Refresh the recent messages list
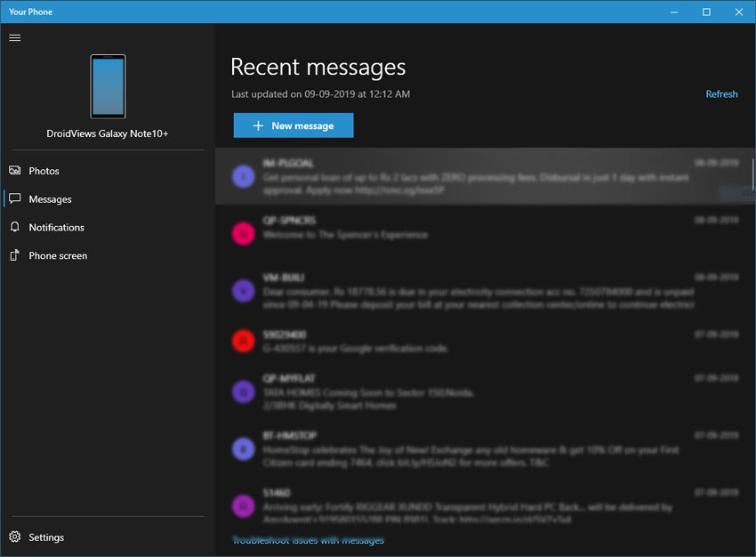The width and height of the screenshot is (756, 557). coord(721,94)
